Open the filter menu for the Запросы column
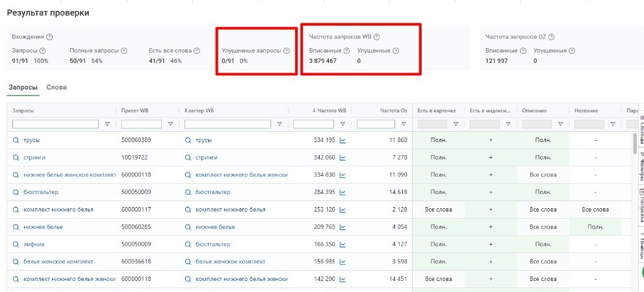This screenshot has width=644, height=292. point(107,124)
